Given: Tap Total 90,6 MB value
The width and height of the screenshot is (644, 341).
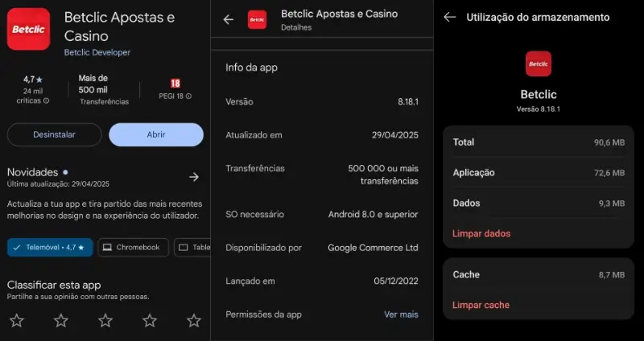Looking at the screenshot, I should (609, 142).
